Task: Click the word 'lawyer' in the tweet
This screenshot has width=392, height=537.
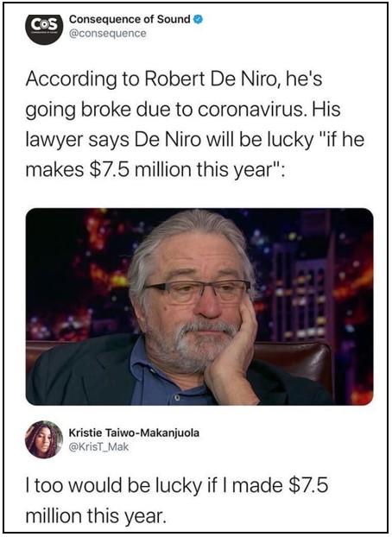Action: pos(54,141)
